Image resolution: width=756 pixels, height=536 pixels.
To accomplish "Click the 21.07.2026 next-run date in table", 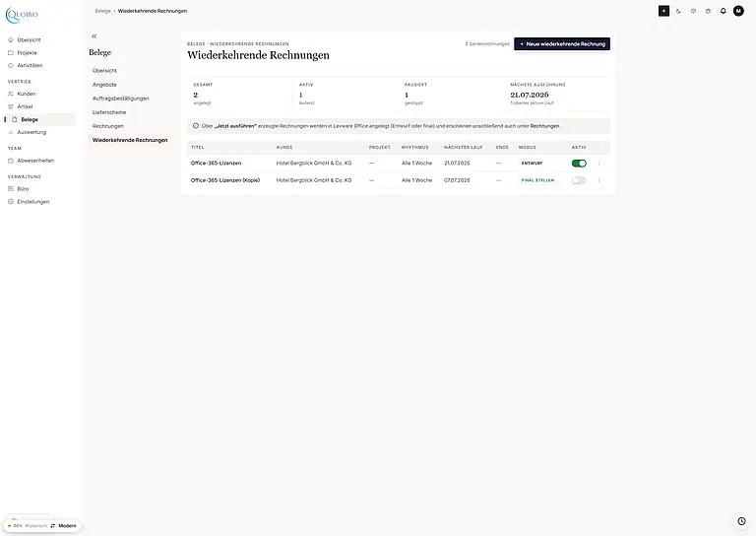I will pyautogui.click(x=457, y=164).
